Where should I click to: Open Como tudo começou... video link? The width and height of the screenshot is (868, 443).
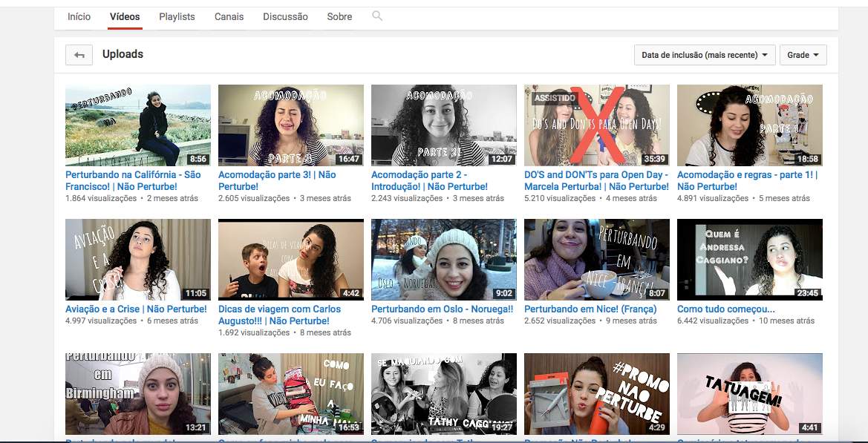[x=725, y=309]
